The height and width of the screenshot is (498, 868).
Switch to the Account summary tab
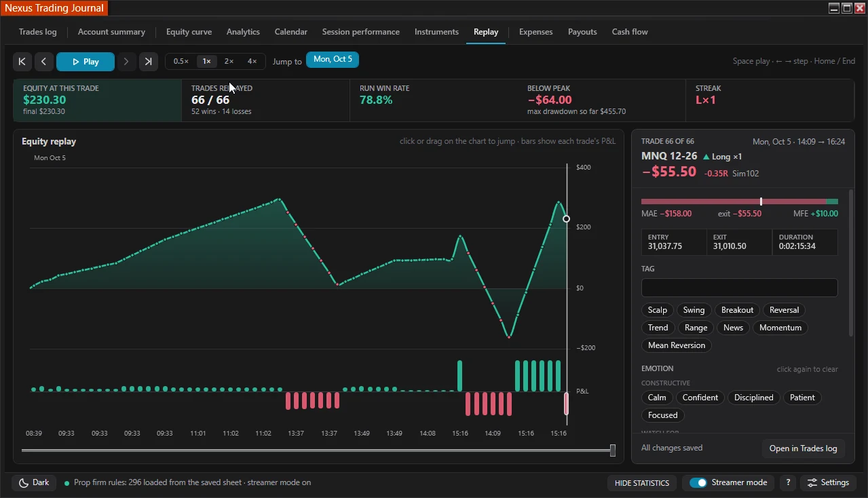(x=111, y=32)
